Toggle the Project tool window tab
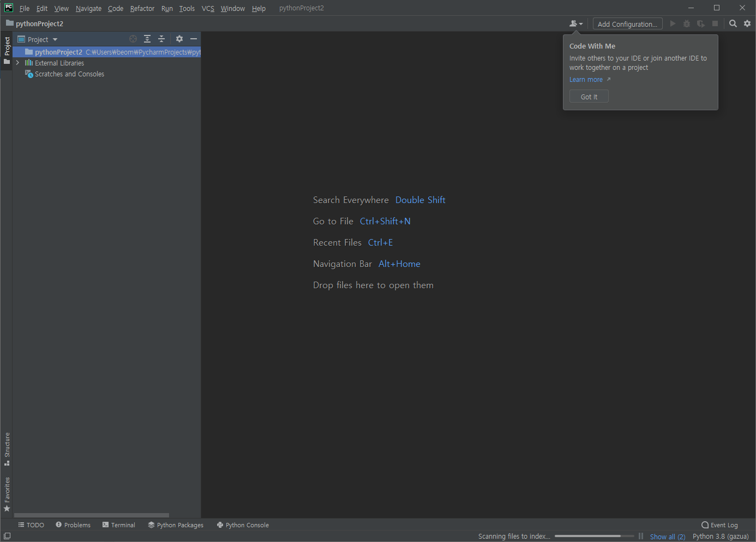The width and height of the screenshot is (756, 542). 7,51
